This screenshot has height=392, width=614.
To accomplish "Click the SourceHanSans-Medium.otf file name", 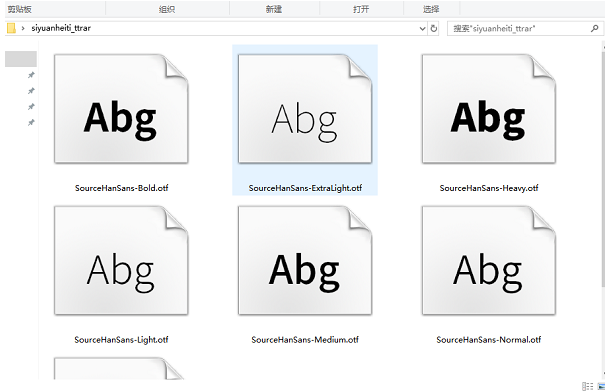I will tap(305, 340).
